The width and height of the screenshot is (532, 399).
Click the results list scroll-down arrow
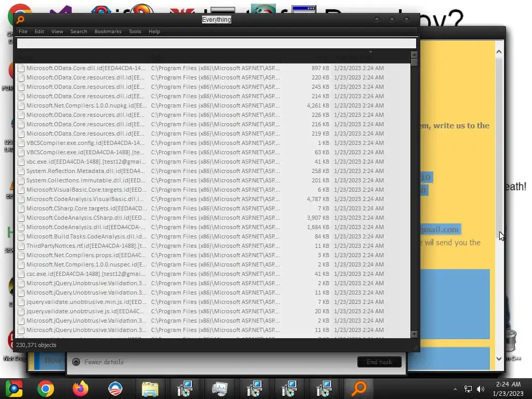click(414, 334)
